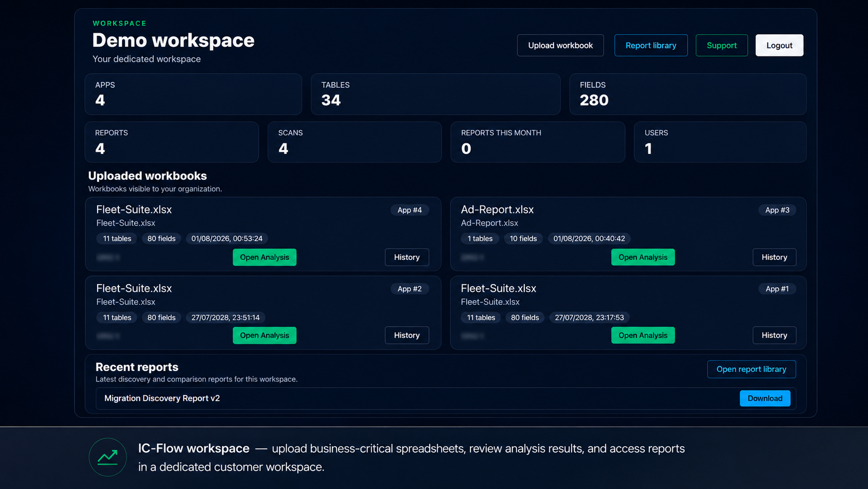View History for Fleet-Suite App #1
The width and height of the screenshot is (868, 489).
tap(774, 335)
